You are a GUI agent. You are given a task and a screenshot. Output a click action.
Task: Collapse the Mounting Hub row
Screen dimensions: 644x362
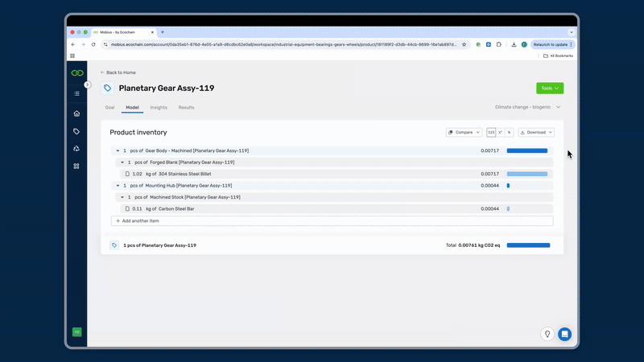point(118,186)
